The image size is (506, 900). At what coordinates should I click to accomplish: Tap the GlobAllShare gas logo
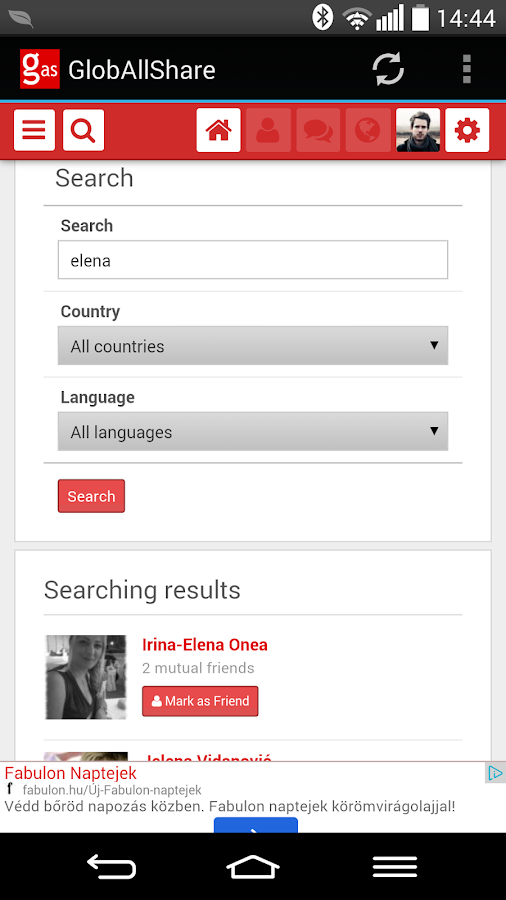tap(40, 69)
